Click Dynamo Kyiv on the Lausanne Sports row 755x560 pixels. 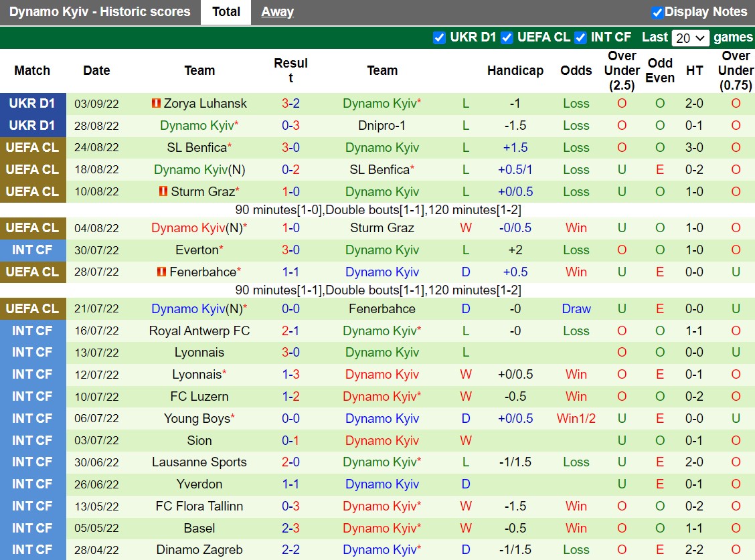click(380, 462)
